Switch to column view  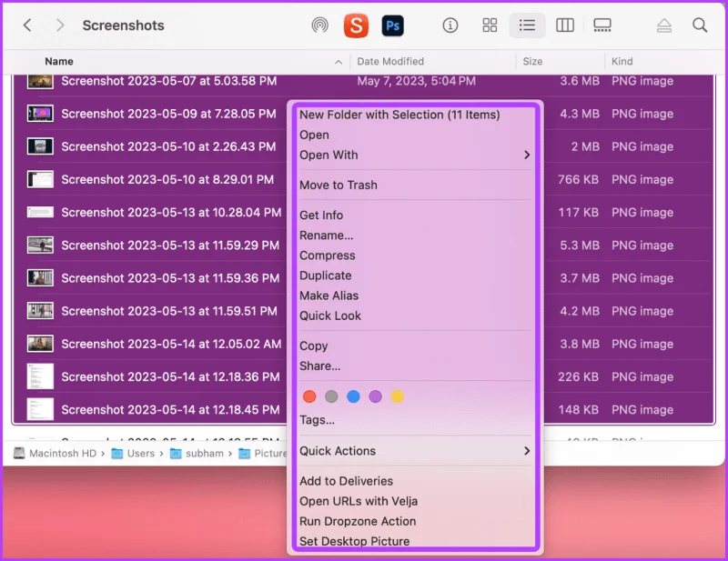tap(565, 25)
